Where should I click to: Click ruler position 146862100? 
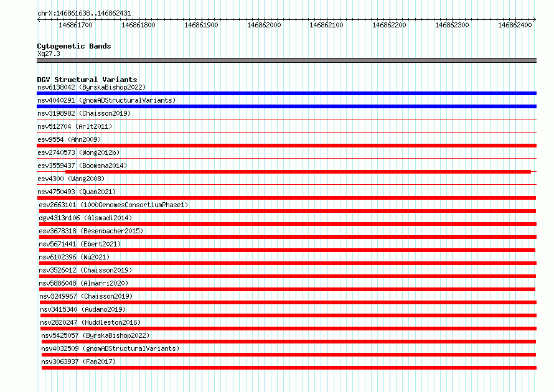326,25
